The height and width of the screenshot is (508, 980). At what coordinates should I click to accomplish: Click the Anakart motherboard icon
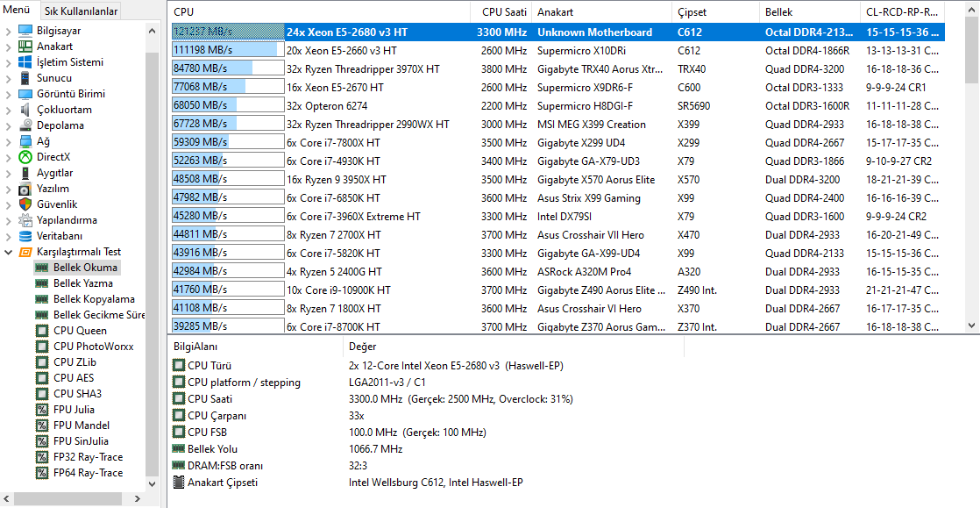(x=25, y=47)
